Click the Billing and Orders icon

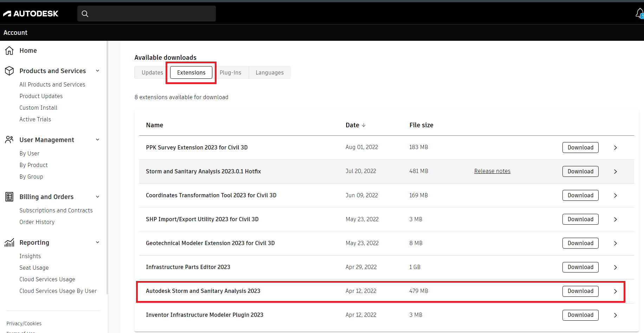pos(9,197)
